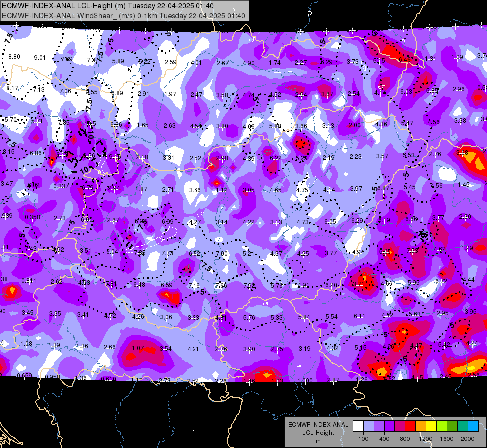Click the grid value '2.63'
This screenshot has width=487, height=448.
[x=170, y=125]
